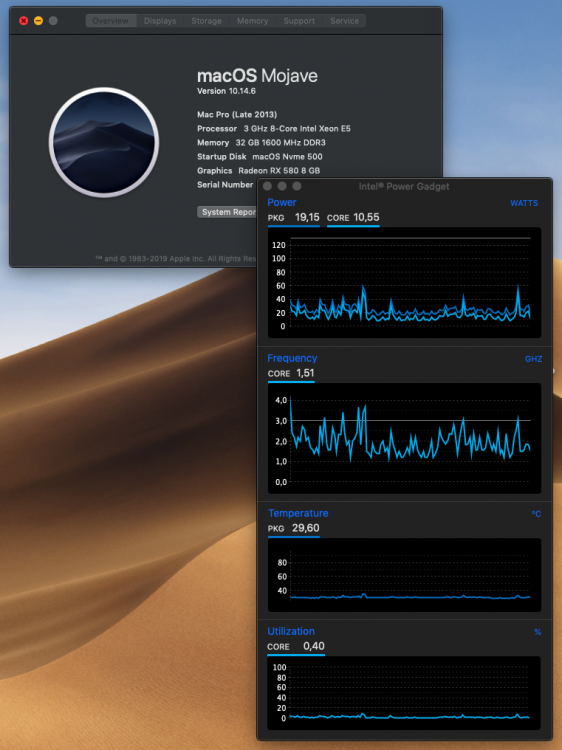562x750 pixels.
Task: Click the Graphics Radeon RX 580 line
Action: point(258,171)
